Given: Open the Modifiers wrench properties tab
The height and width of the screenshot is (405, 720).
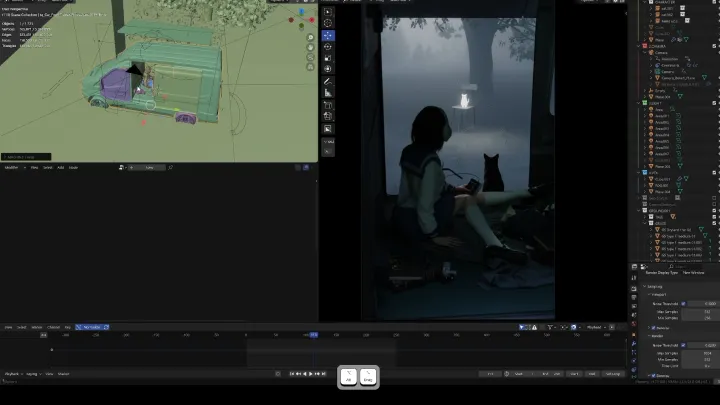Looking at the screenshot, I should (634, 343).
